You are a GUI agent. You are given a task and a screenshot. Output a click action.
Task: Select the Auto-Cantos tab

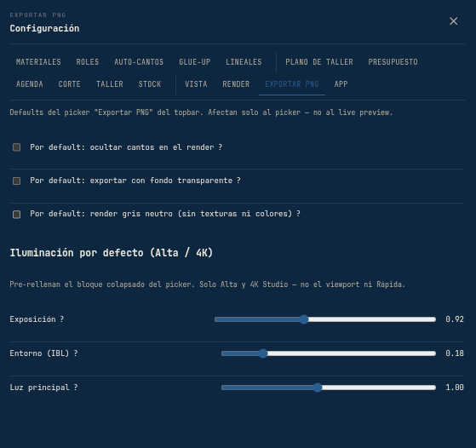(139, 62)
